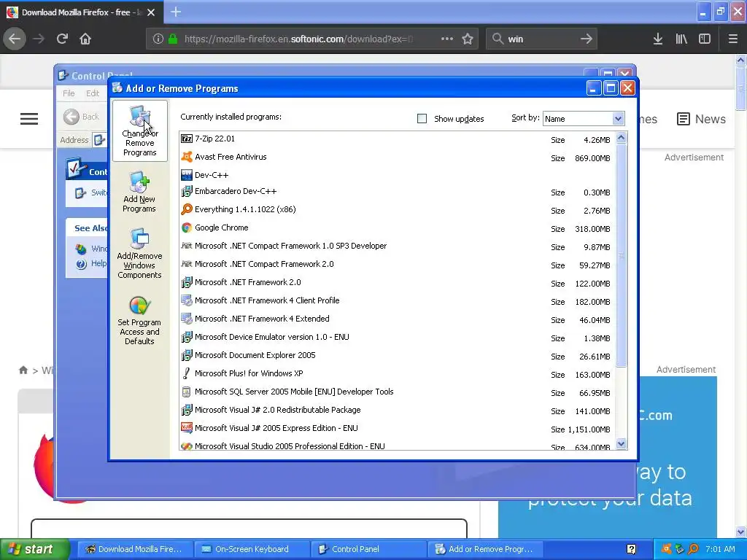Click the Avast Free Antivirus icon
747x560 pixels.
coord(187,157)
